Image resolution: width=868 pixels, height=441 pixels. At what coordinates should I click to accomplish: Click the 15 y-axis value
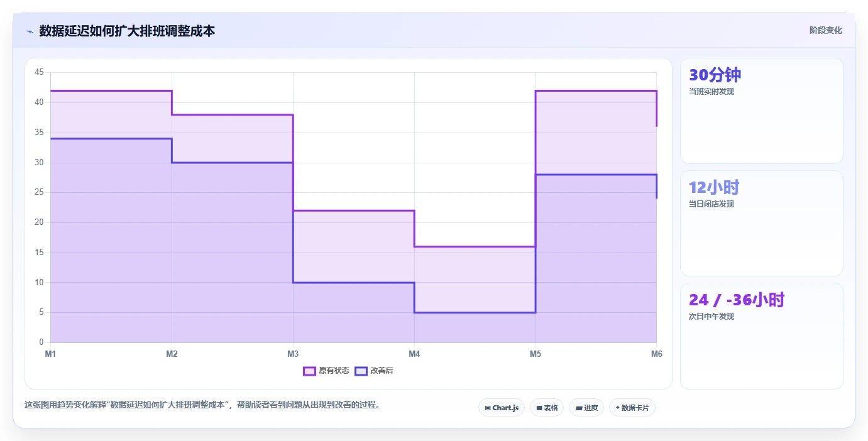[x=39, y=253]
